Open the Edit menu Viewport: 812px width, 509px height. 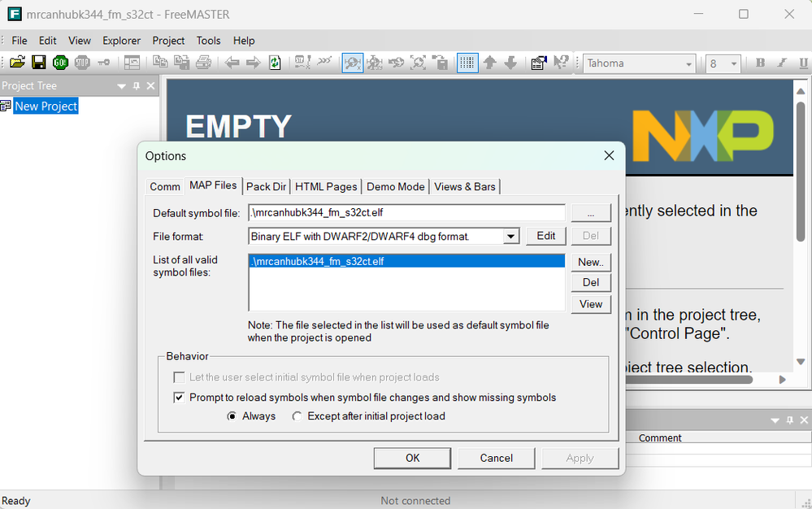pos(48,41)
